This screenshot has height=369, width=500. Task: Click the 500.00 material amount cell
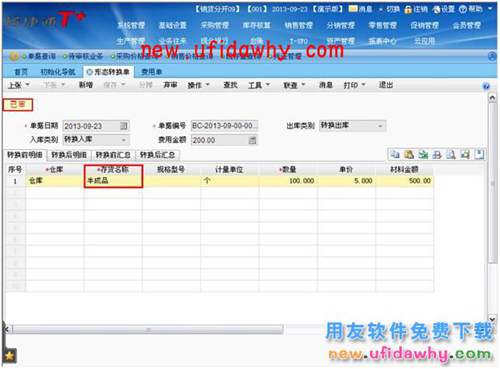(405, 181)
